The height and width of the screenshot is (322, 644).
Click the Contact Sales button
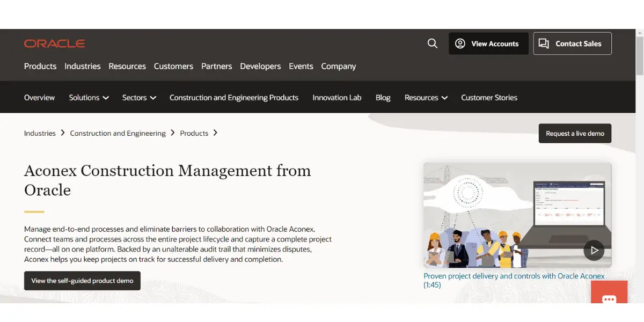tap(572, 43)
